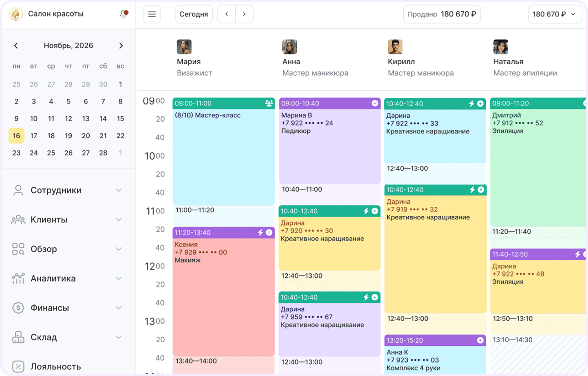588x376 pixels.
Task: Open Ксения Макияж appointment block
Action: (224, 291)
